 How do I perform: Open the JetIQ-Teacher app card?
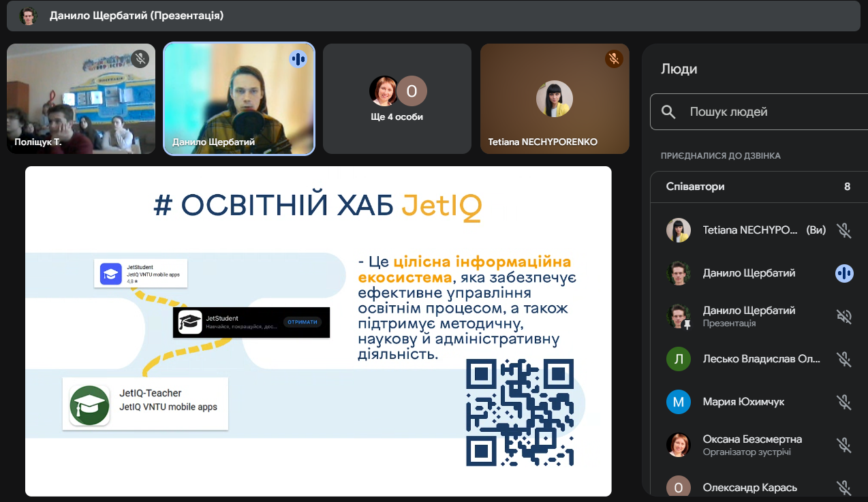pyautogui.click(x=145, y=403)
